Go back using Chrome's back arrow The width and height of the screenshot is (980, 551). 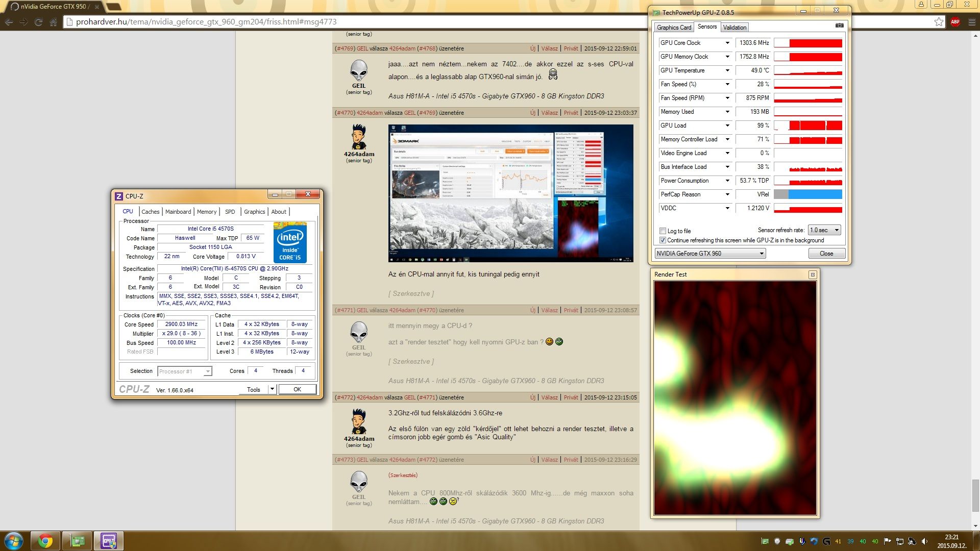click(x=9, y=22)
